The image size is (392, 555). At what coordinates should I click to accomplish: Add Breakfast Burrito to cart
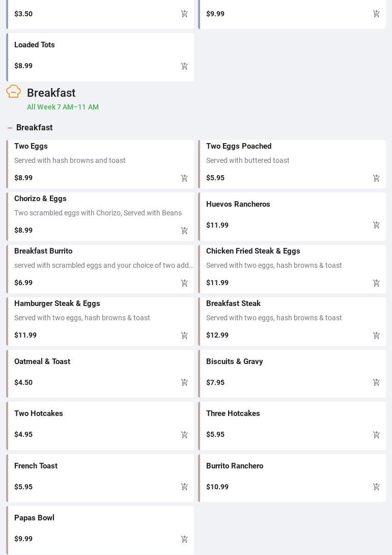(184, 283)
